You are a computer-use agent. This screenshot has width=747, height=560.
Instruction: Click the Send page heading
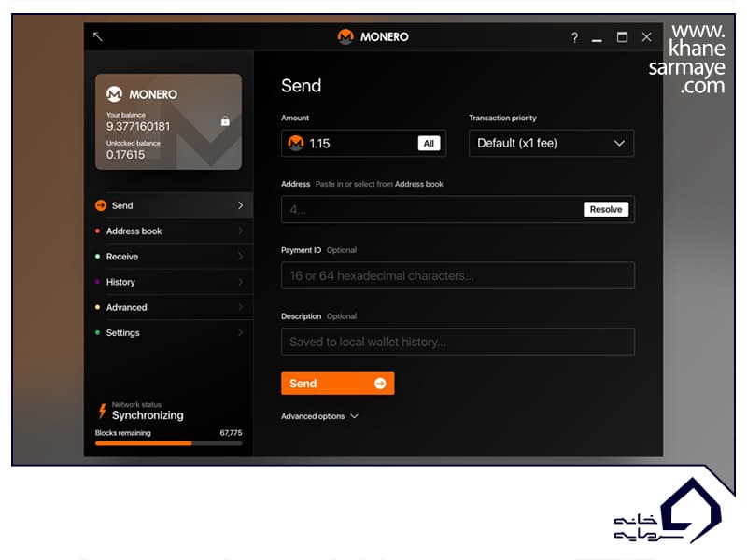(x=301, y=86)
